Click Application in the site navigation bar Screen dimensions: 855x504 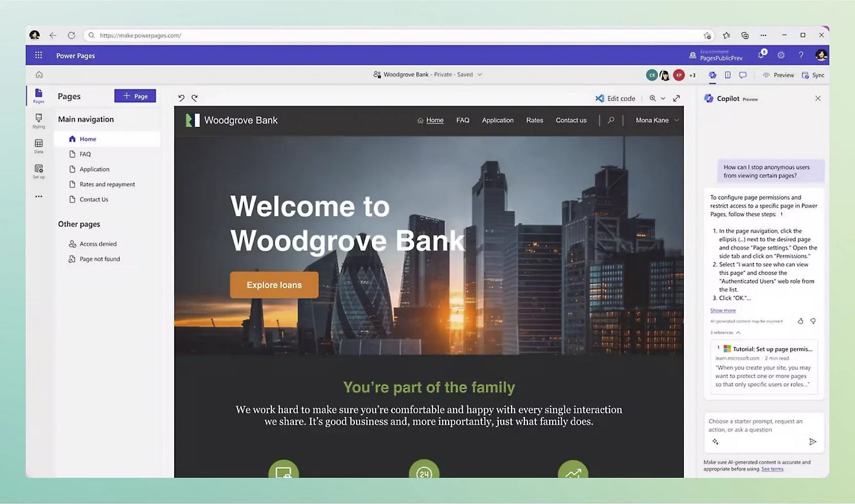497,120
